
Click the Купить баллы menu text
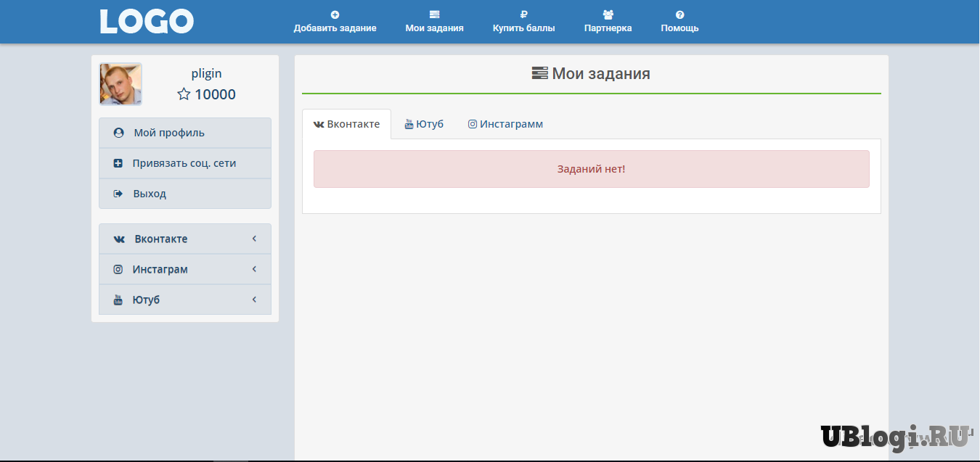point(523,28)
